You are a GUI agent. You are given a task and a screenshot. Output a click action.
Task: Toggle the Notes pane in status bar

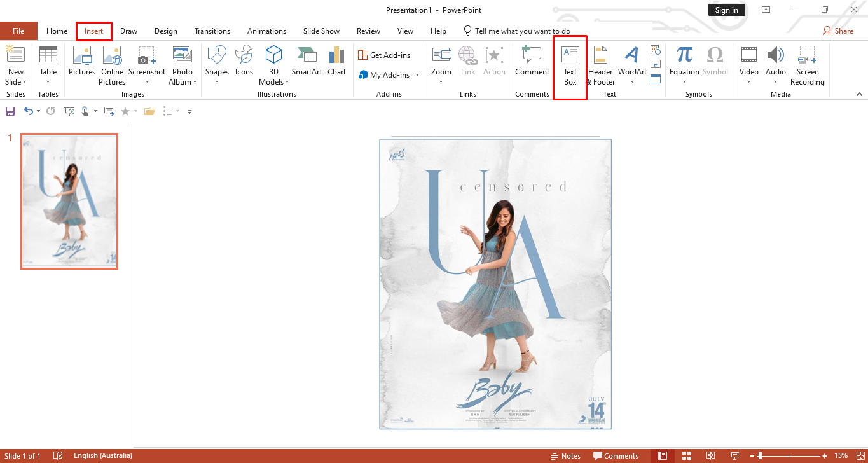565,456
